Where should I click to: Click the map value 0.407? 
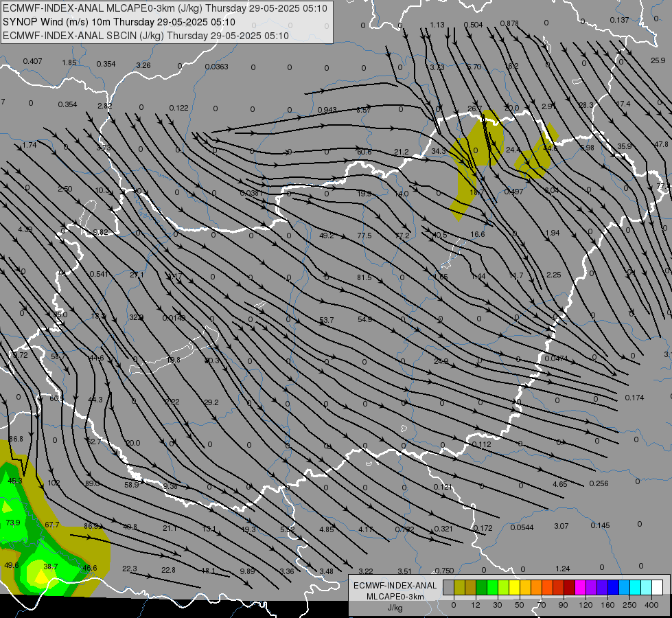(x=32, y=61)
